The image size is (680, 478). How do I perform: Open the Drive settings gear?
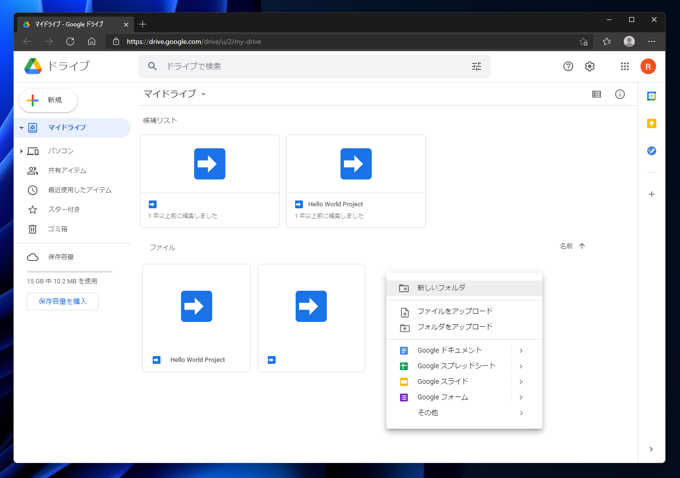pos(589,66)
